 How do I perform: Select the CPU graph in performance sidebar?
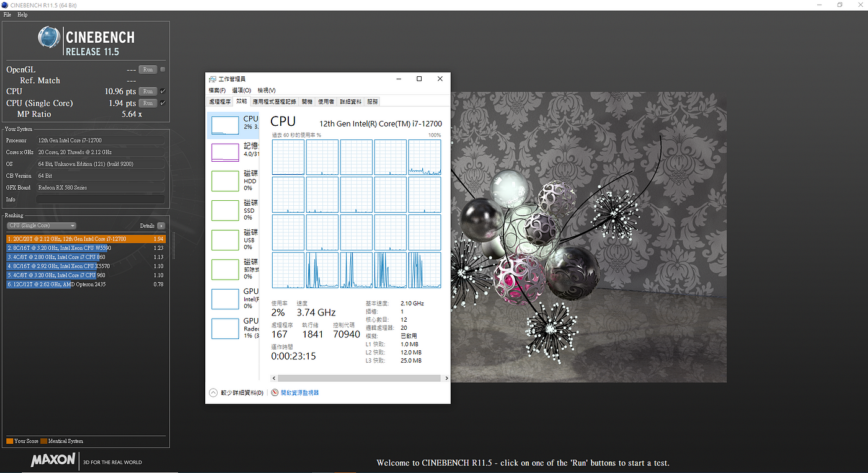(233, 125)
